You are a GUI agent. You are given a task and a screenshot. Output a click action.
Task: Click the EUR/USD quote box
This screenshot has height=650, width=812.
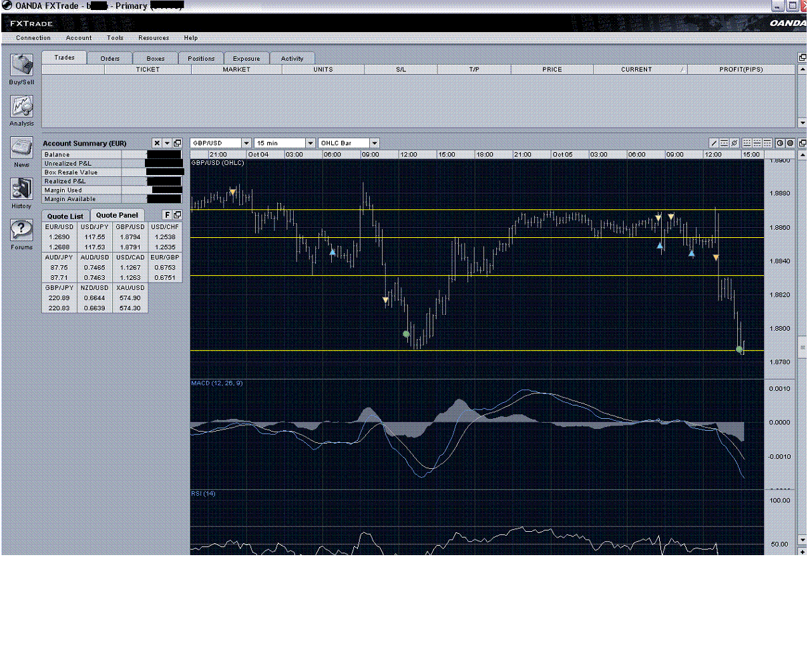[x=59, y=237]
